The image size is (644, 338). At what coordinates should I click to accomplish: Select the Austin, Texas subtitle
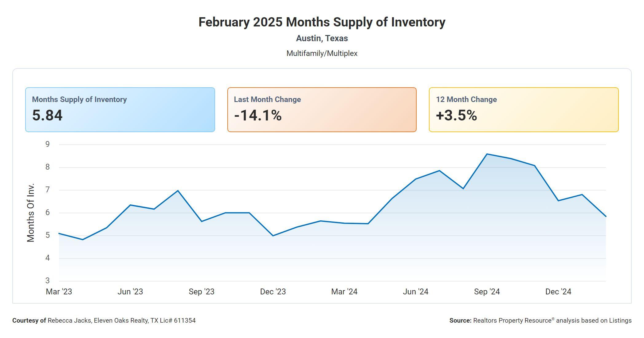point(322,38)
